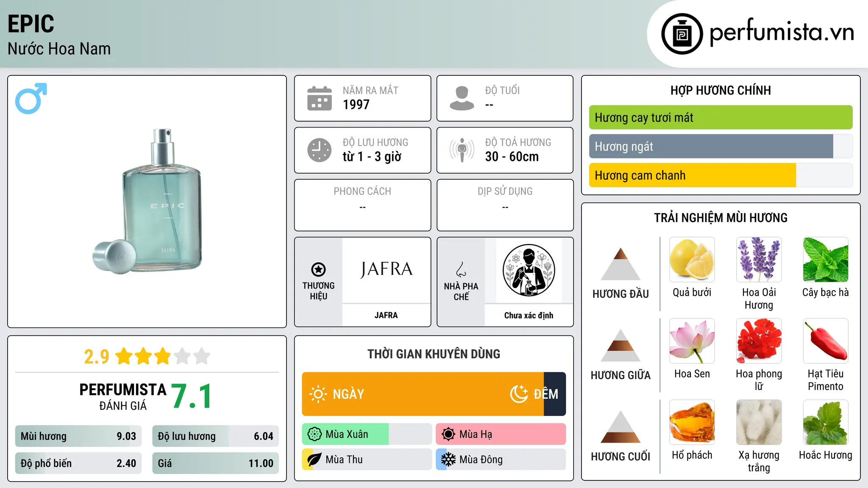Select the yellow Hương cam chanh bar
Image resolution: width=868 pixels, height=488 pixels.
(693, 175)
